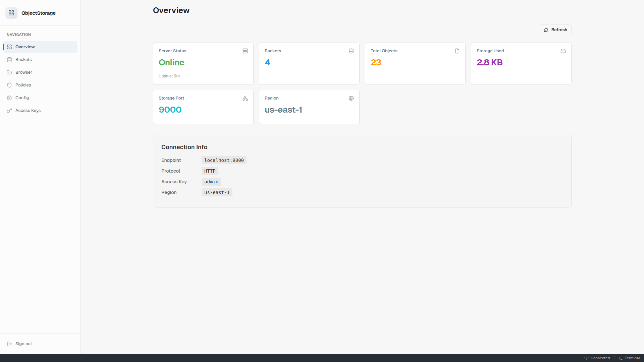Open the Terminal from status bar
The width and height of the screenshot is (644, 362).
click(629, 358)
